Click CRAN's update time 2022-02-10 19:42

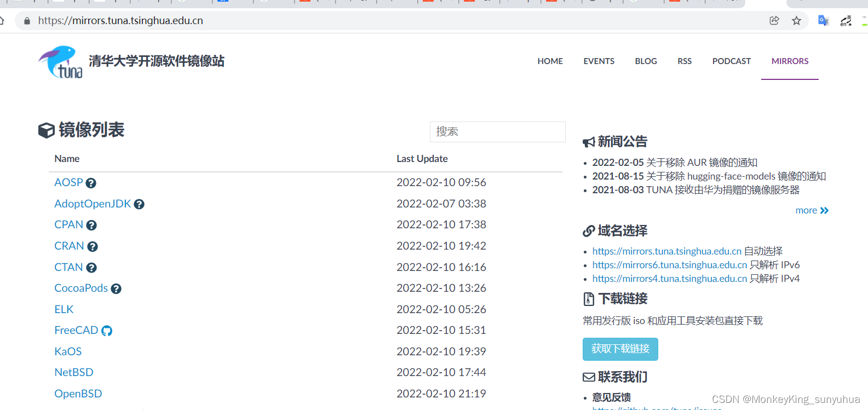tap(441, 246)
